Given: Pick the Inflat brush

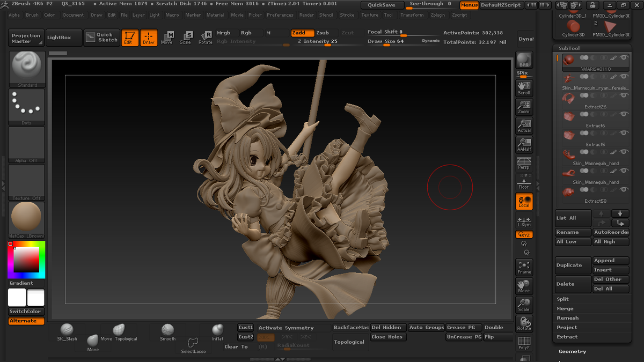Looking at the screenshot, I should [x=217, y=333].
